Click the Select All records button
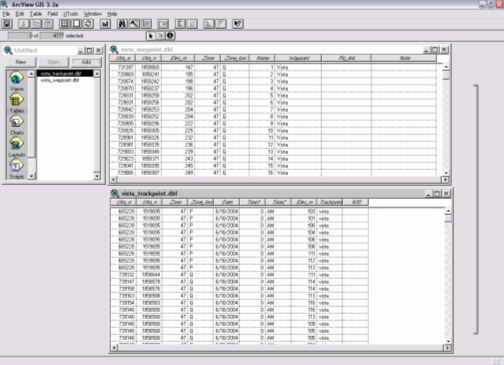Screen dimensions: 504x365 (x=64, y=24)
